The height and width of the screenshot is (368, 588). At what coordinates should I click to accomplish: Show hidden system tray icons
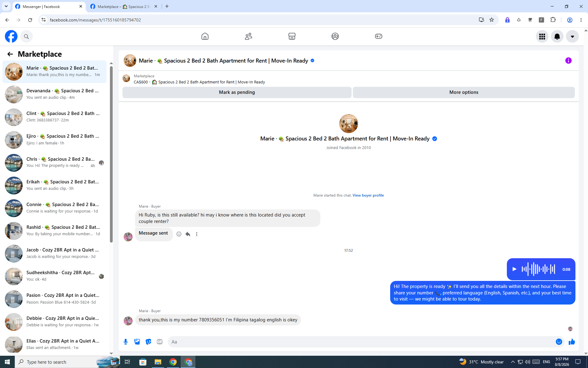pos(513,362)
